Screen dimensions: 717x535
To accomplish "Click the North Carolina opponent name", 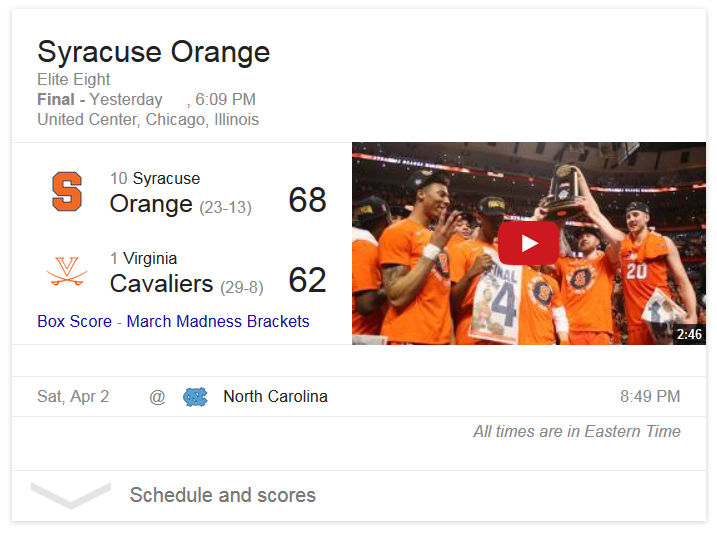I will 275,397.
